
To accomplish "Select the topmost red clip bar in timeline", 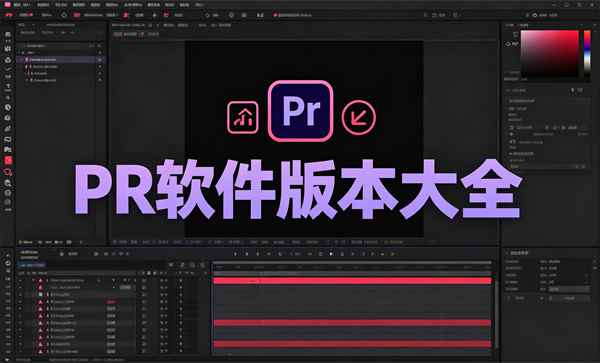I will pyautogui.click(x=352, y=281).
